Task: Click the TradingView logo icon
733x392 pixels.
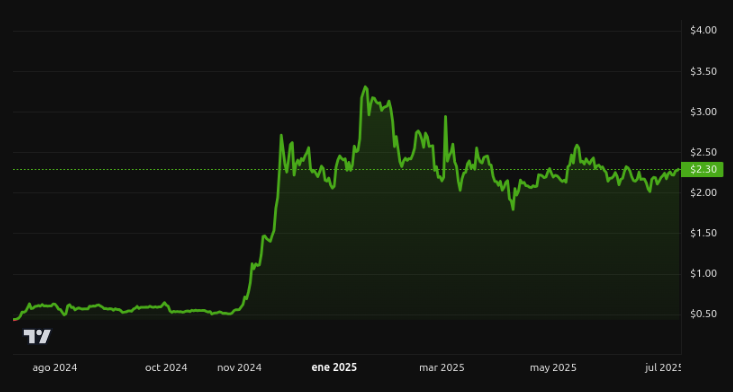Action: coord(37,336)
